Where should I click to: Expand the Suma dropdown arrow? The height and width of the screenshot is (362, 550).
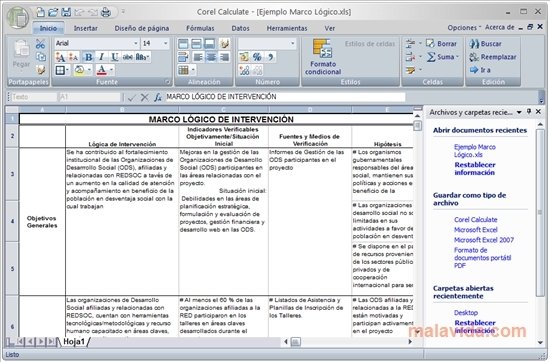point(457,57)
